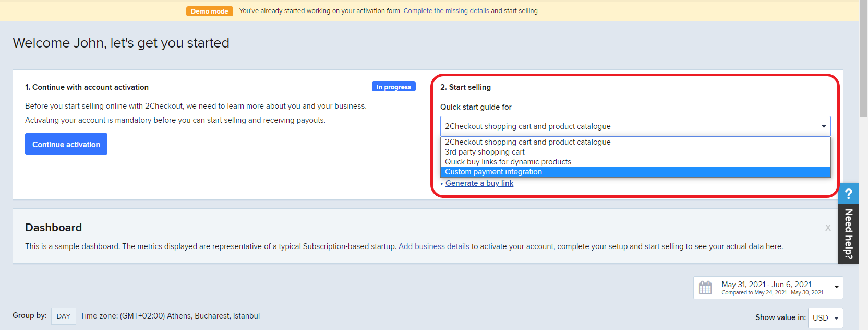The width and height of the screenshot is (868, 330).
Task: Select 'Custom payment integration' option
Action: (x=635, y=172)
